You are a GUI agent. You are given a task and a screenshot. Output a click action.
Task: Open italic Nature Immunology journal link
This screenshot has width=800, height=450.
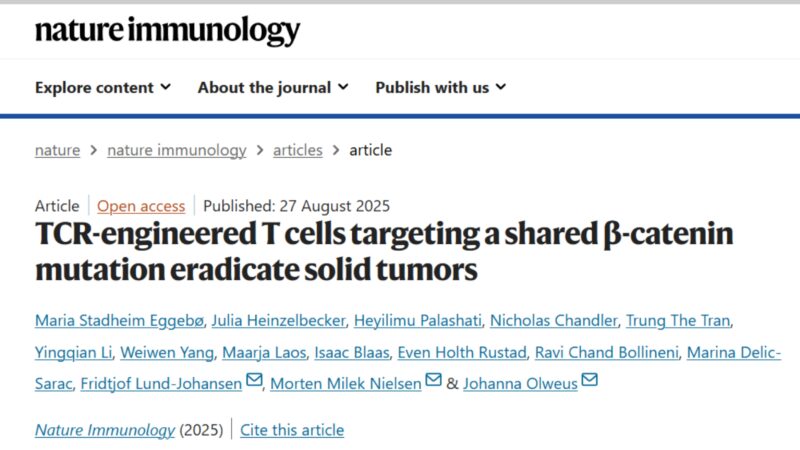(105, 430)
